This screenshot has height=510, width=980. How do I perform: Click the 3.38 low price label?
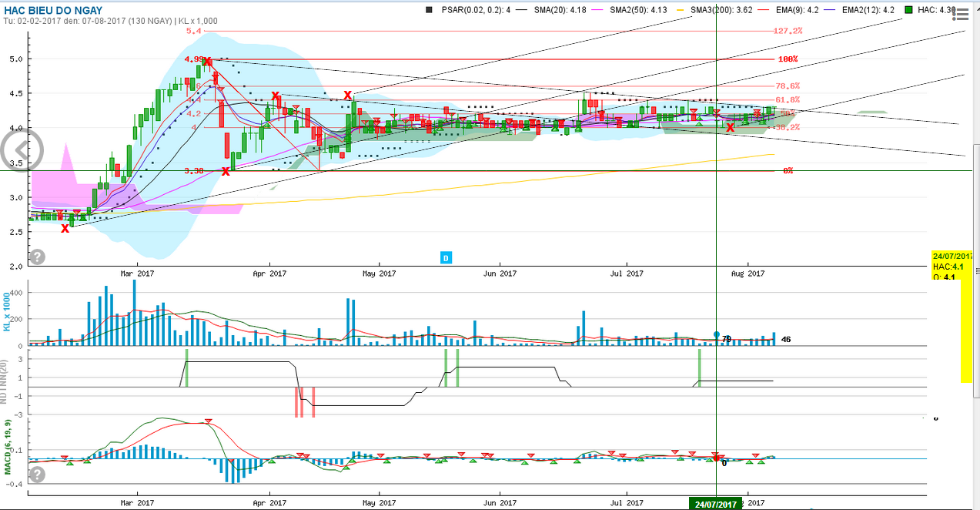click(195, 171)
